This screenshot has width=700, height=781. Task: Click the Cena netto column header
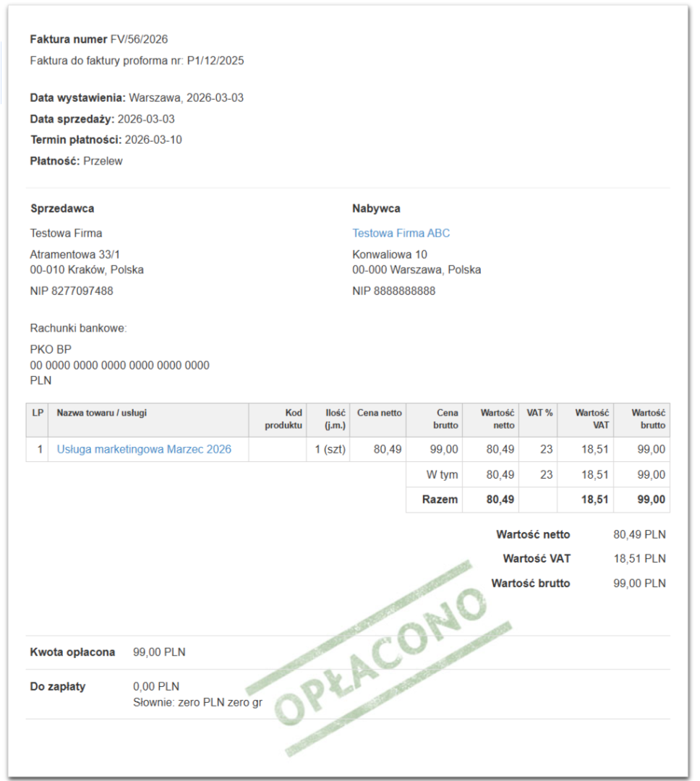coord(379,413)
